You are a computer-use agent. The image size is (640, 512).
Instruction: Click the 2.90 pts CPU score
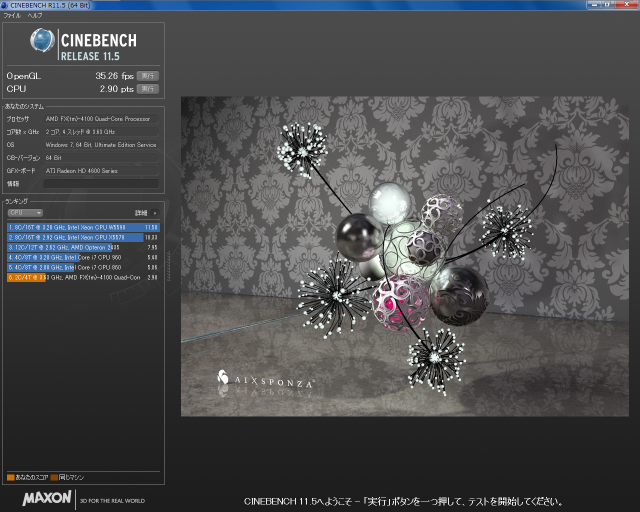pyautogui.click(x=116, y=89)
